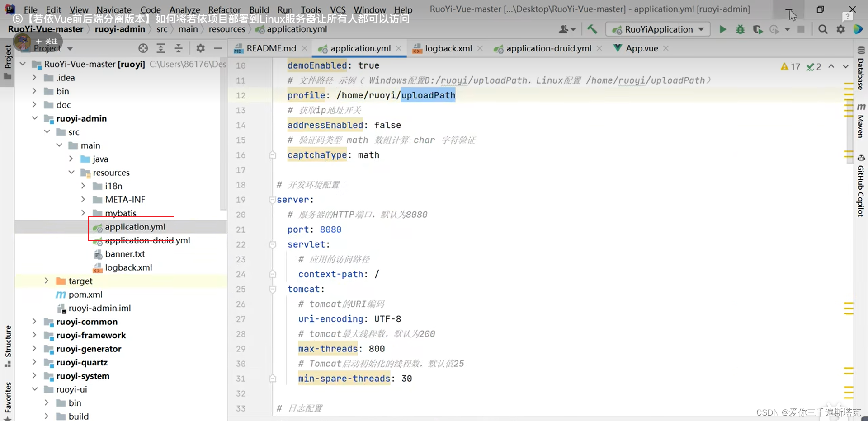Collapse all in Project panel
This screenshot has height=421, width=868.
tap(179, 48)
